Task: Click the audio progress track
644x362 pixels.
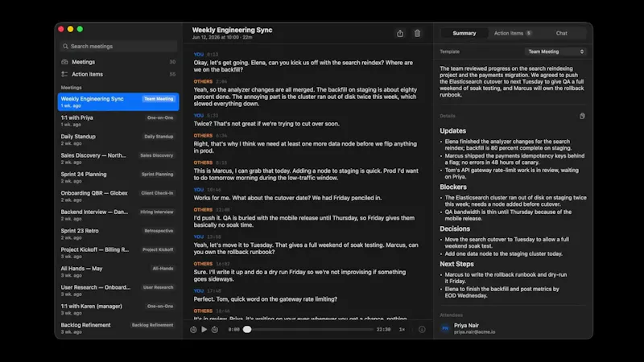Action: pos(310,330)
